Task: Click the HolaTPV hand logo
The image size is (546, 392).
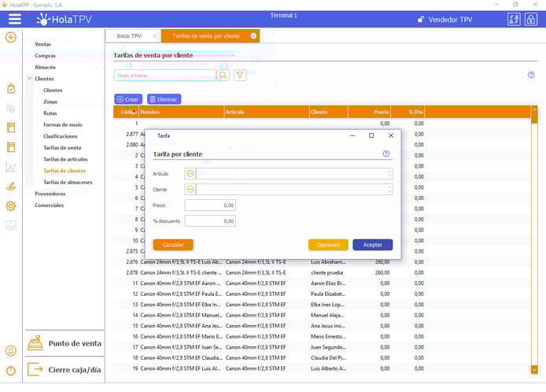Action: coord(43,19)
